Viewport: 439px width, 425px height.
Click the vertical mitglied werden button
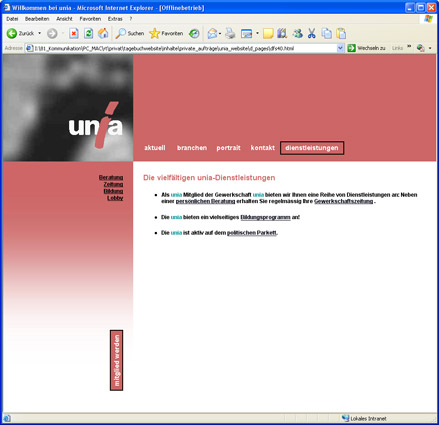point(117,360)
